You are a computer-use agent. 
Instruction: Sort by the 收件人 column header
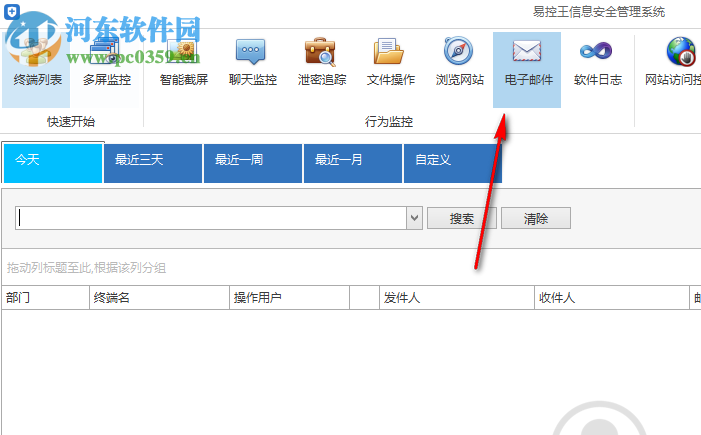[x=612, y=297]
